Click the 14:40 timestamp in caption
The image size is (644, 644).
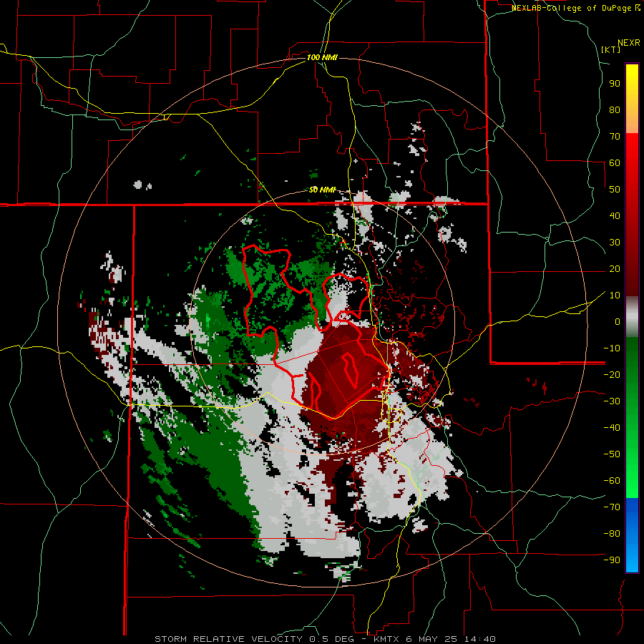coord(479,639)
